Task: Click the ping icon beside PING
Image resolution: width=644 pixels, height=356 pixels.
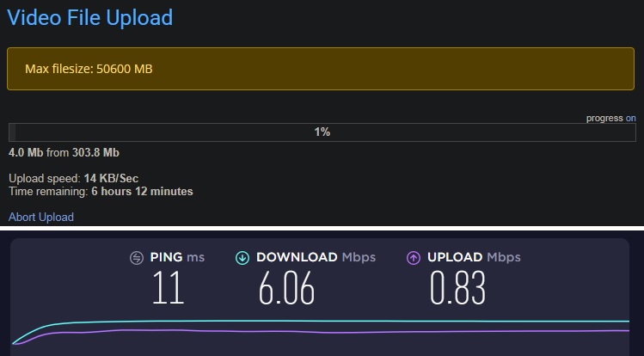Action: [x=137, y=258]
